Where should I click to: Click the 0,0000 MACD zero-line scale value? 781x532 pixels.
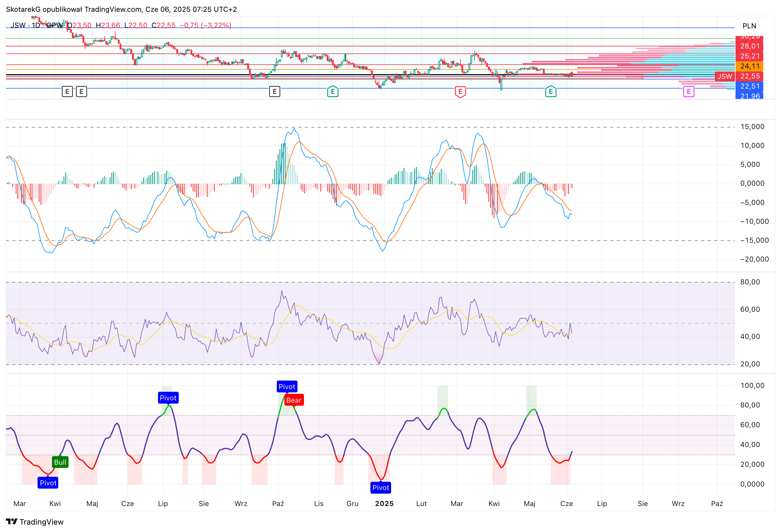752,183
